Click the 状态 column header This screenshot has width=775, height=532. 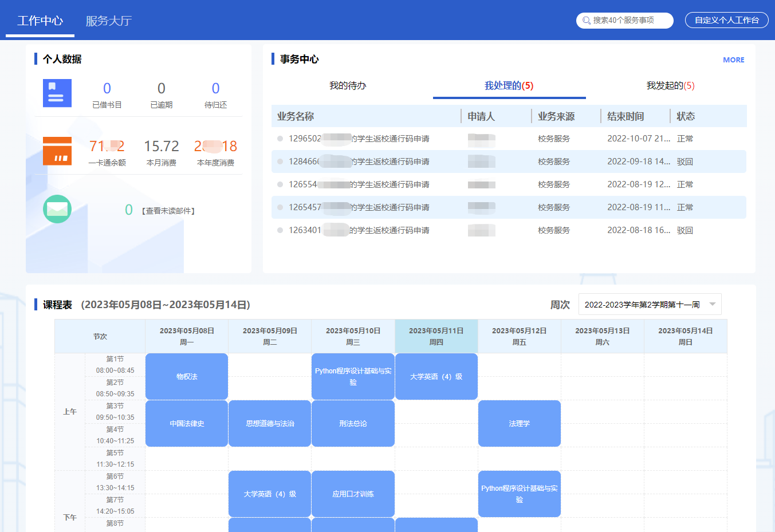click(x=686, y=116)
